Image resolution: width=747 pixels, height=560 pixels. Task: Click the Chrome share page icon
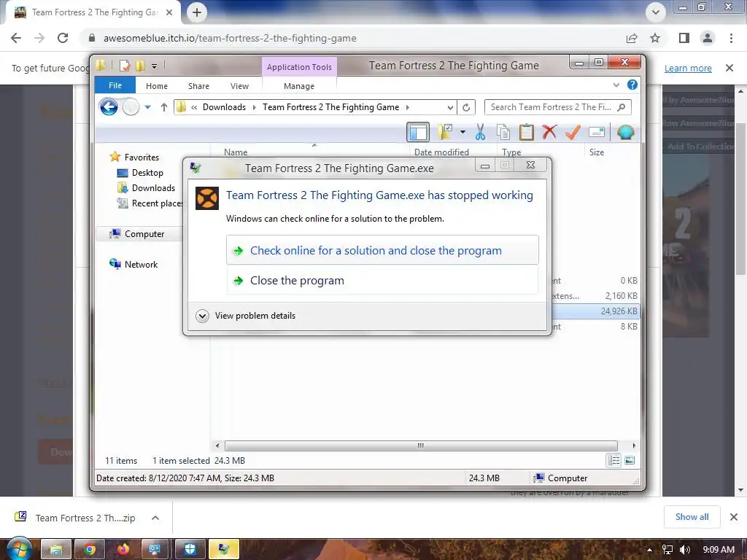click(x=632, y=38)
